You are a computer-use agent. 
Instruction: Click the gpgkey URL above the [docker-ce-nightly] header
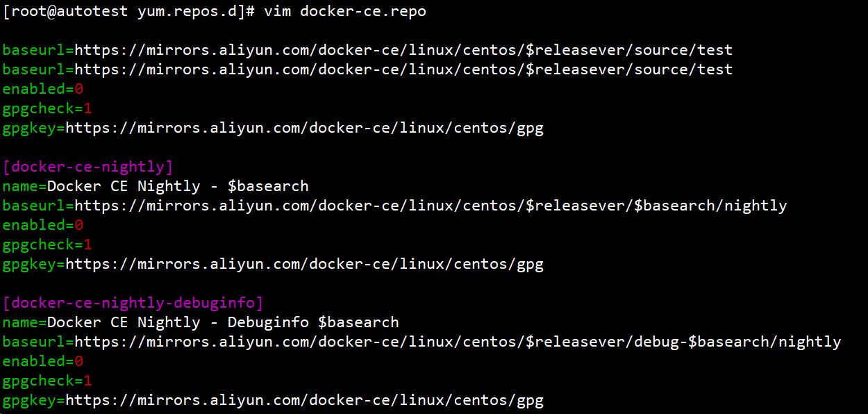point(304,128)
